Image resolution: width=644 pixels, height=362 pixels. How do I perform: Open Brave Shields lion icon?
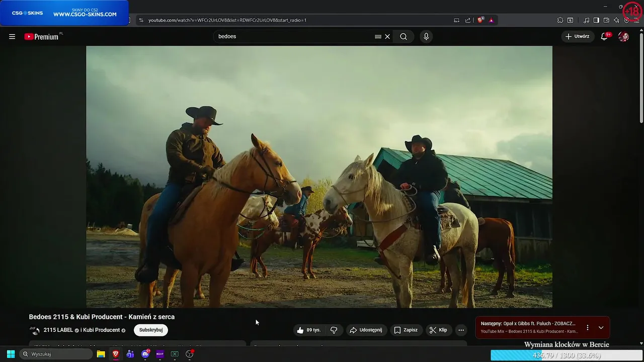pyautogui.click(x=480, y=20)
